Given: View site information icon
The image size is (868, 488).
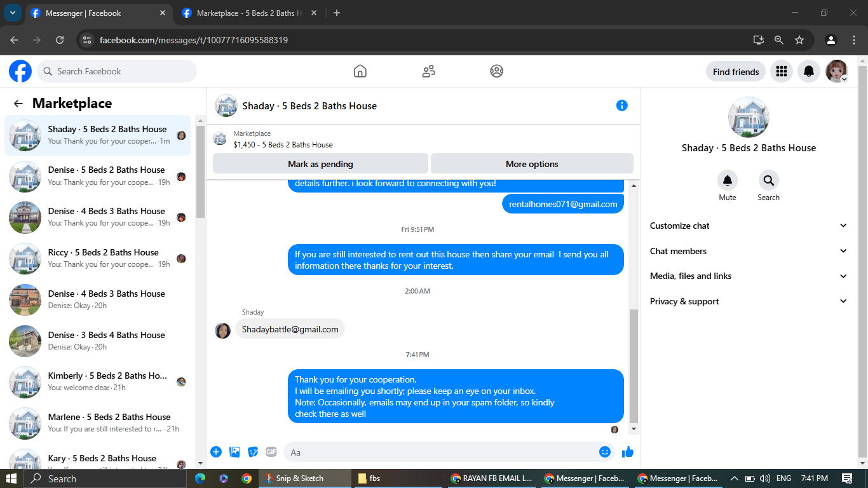Looking at the screenshot, I should [88, 40].
